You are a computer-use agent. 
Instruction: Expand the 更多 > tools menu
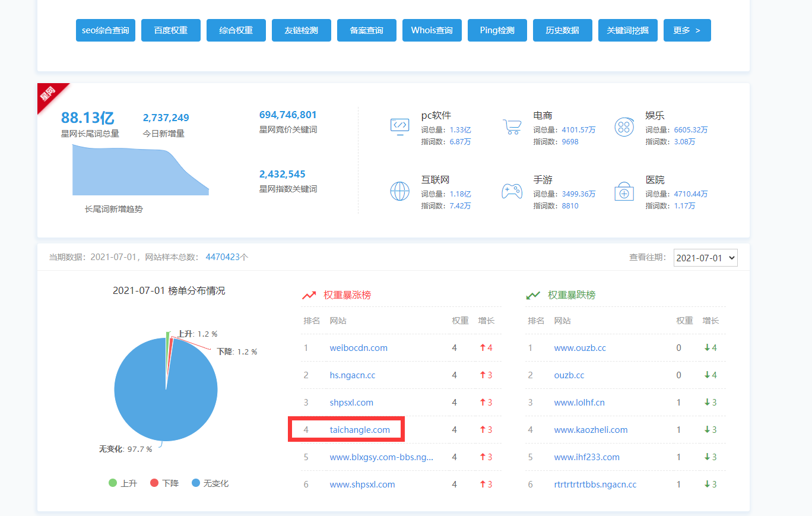tap(687, 30)
